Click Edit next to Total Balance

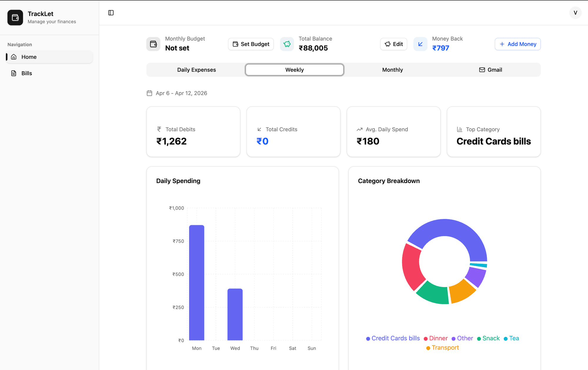(x=394, y=44)
